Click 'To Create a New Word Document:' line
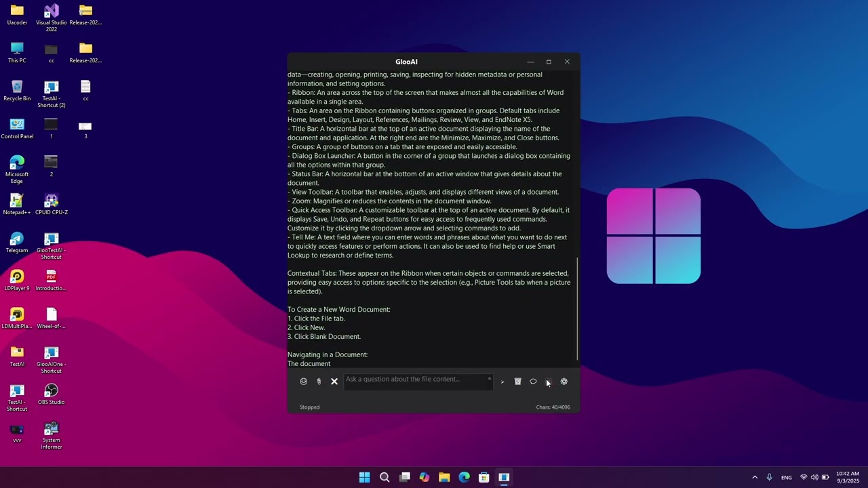868x488 pixels. pyautogui.click(x=338, y=310)
